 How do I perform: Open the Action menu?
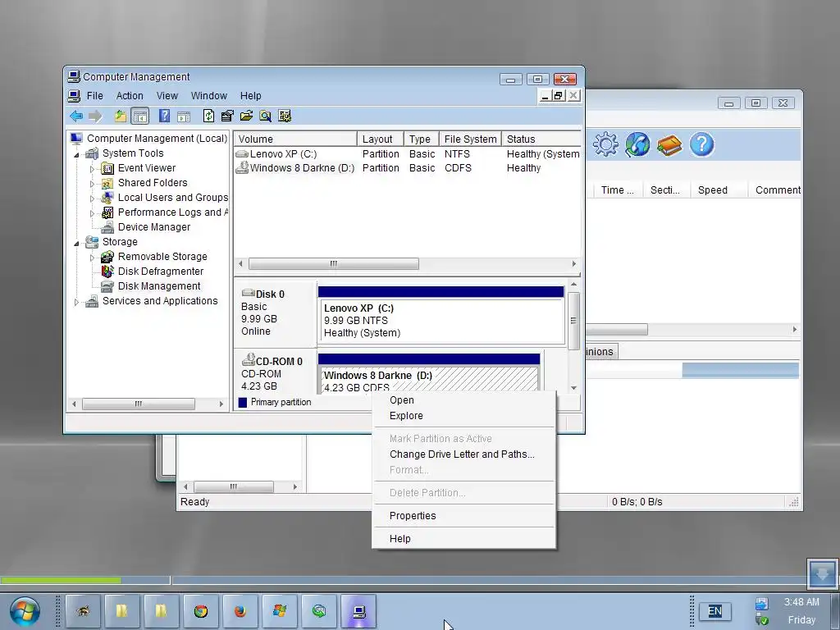(x=130, y=96)
